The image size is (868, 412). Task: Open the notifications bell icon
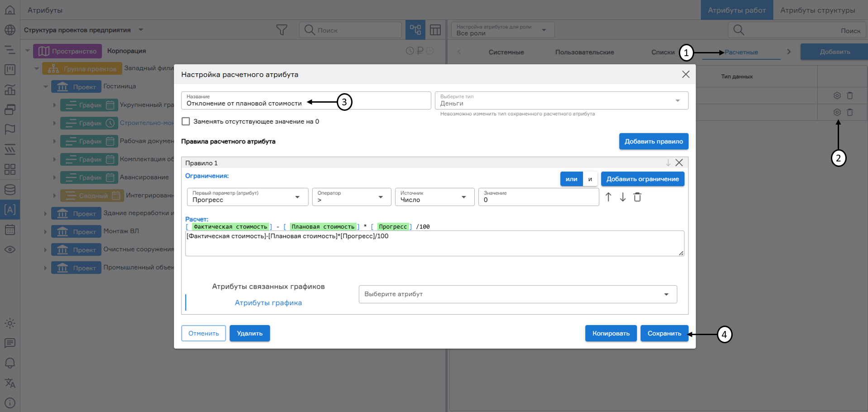coord(10,363)
